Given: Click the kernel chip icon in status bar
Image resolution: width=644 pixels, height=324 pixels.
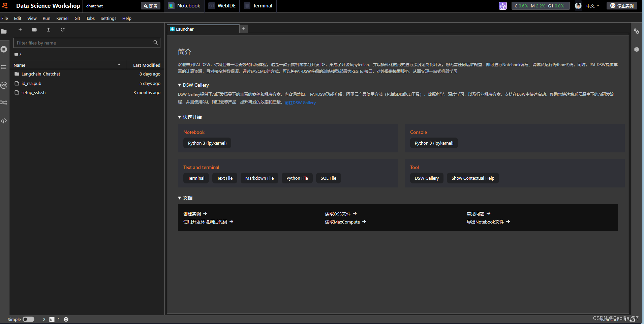Looking at the screenshot, I should pos(66,319).
